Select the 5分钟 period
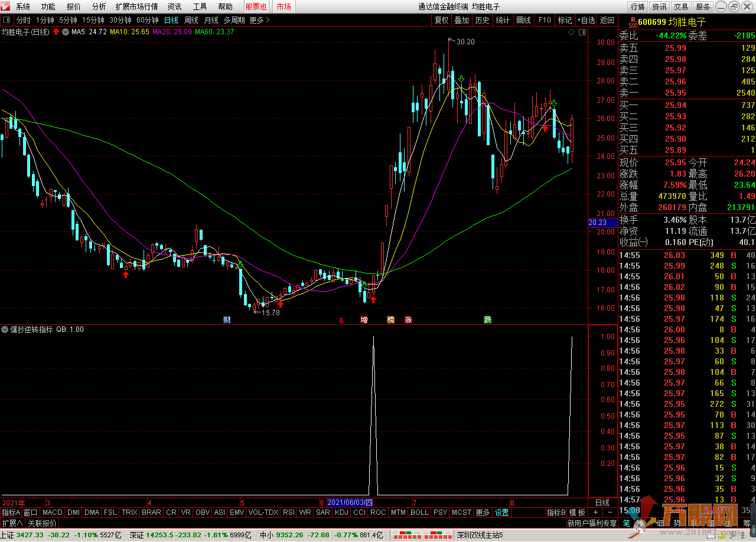 point(68,20)
